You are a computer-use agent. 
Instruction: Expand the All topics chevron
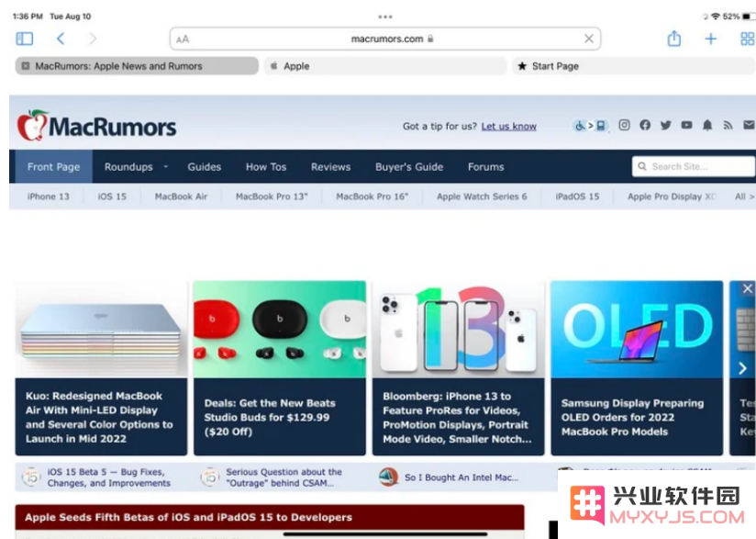pyautogui.click(x=744, y=197)
